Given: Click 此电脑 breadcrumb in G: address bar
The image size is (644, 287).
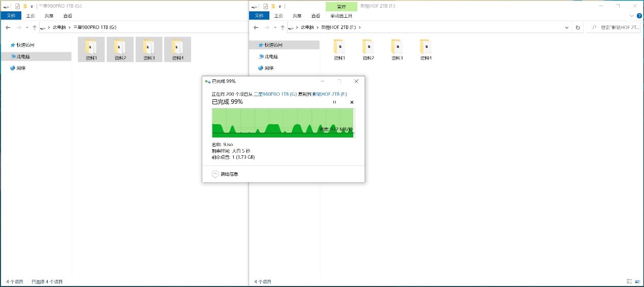Looking at the screenshot, I should coord(59,27).
